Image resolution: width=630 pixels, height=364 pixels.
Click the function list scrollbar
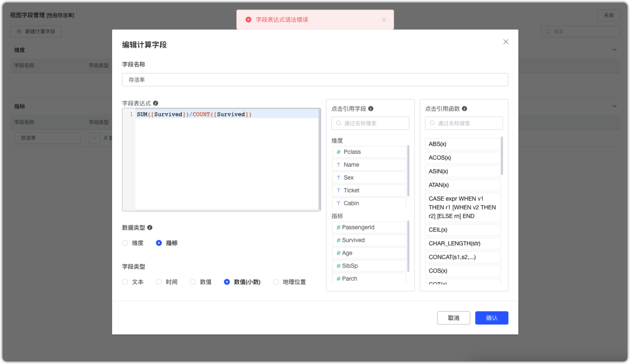[502, 156]
